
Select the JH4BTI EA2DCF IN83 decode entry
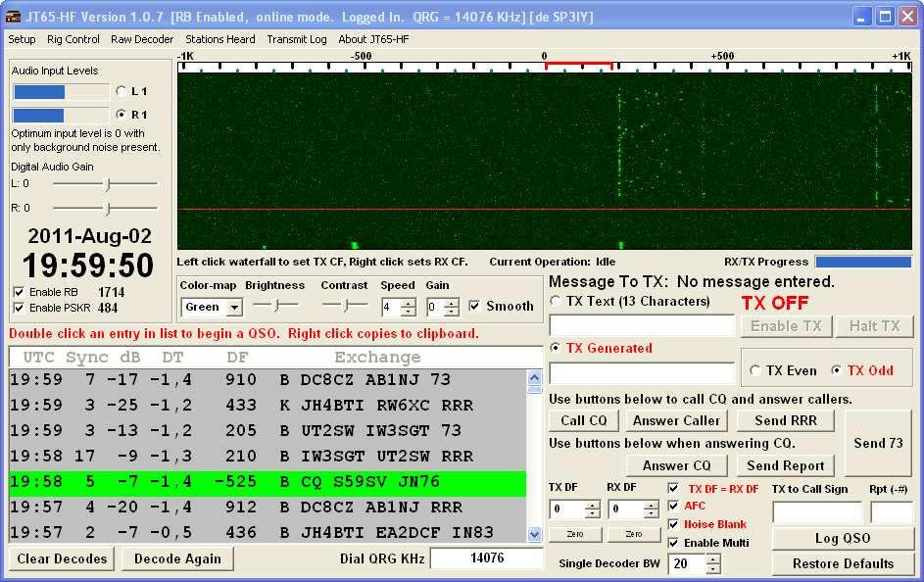(267, 532)
